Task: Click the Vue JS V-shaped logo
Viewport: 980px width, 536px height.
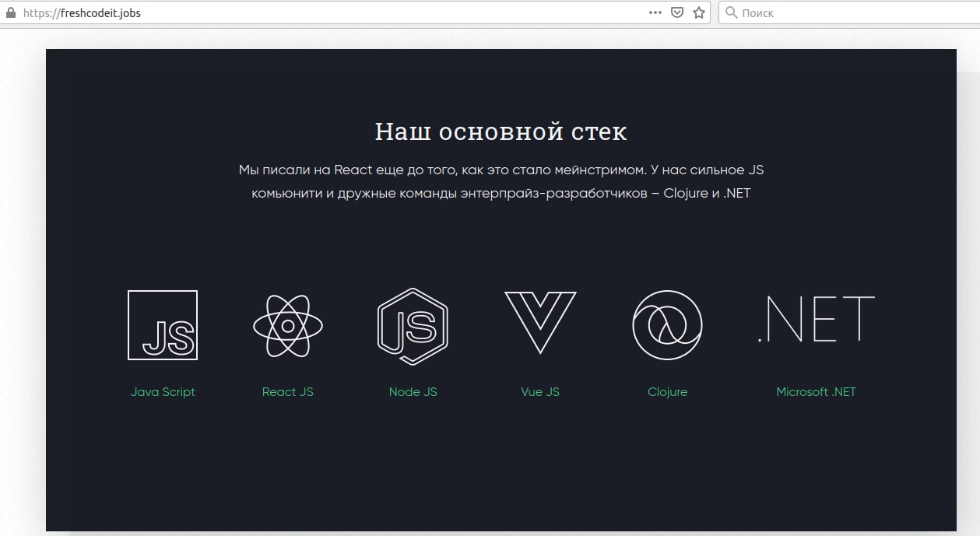Action: 540,322
